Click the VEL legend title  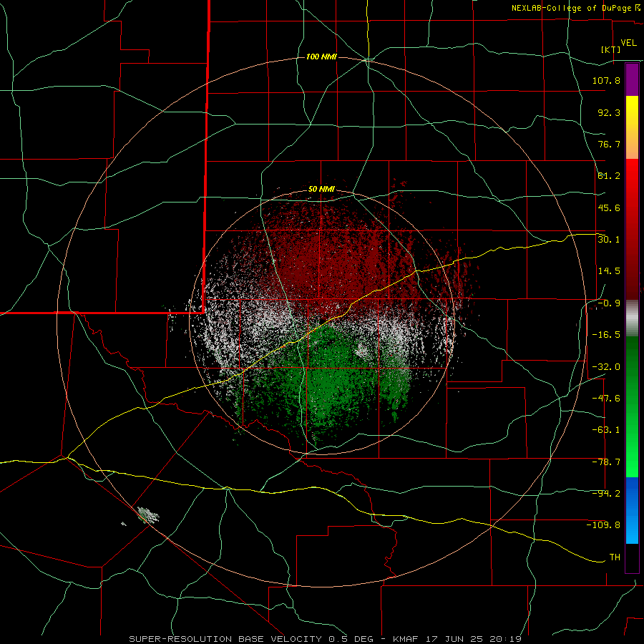click(x=628, y=43)
